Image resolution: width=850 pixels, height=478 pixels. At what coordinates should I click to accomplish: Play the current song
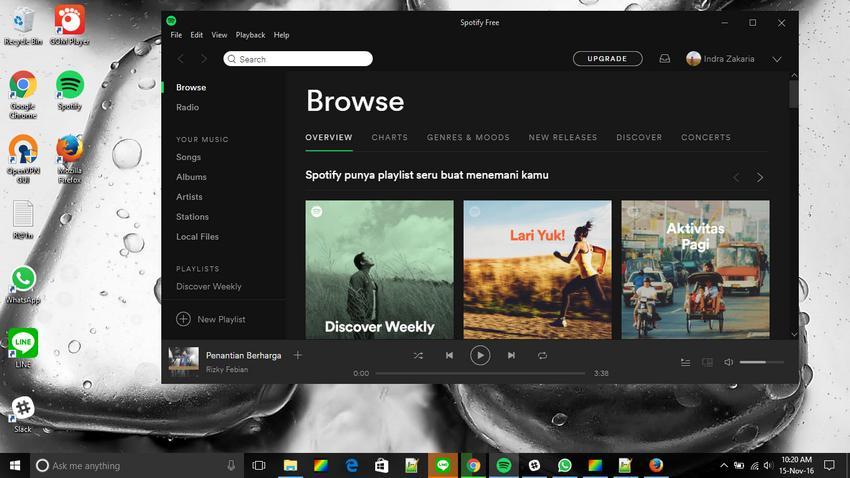(480, 356)
